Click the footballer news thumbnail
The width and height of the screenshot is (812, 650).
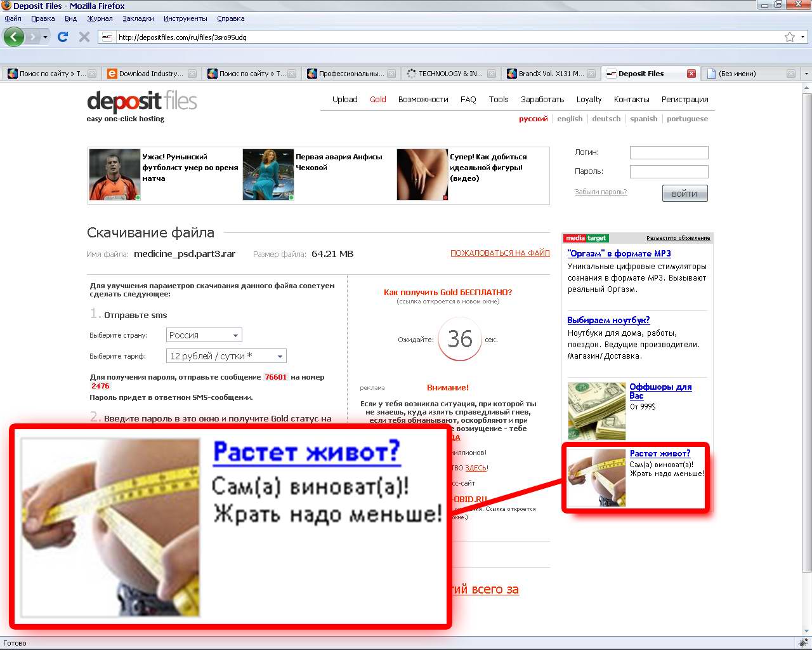click(x=115, y=175)
